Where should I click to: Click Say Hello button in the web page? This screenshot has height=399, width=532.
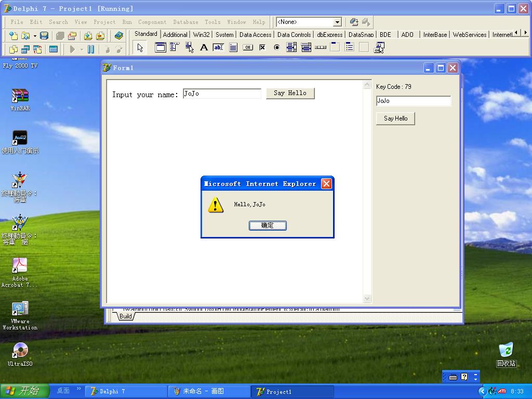tap(290, 94)
